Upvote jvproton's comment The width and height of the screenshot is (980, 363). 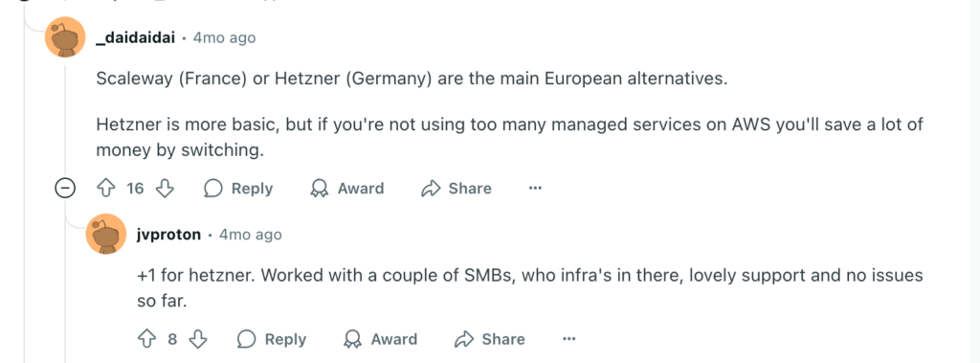pos(146,339)
